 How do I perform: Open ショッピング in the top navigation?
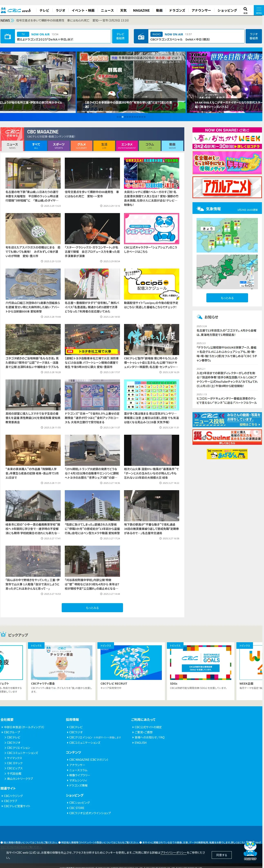point(227,10)
